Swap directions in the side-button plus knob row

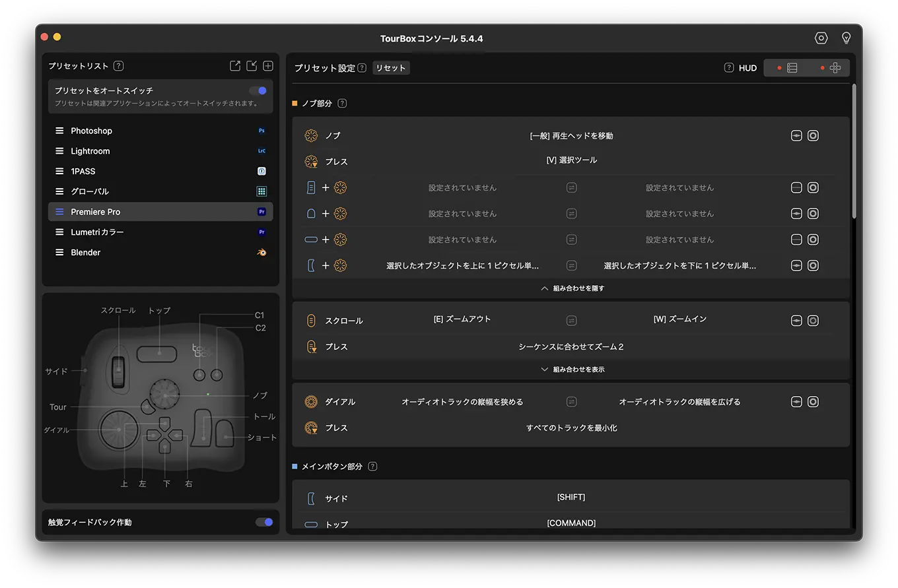[x=572, y=266]
